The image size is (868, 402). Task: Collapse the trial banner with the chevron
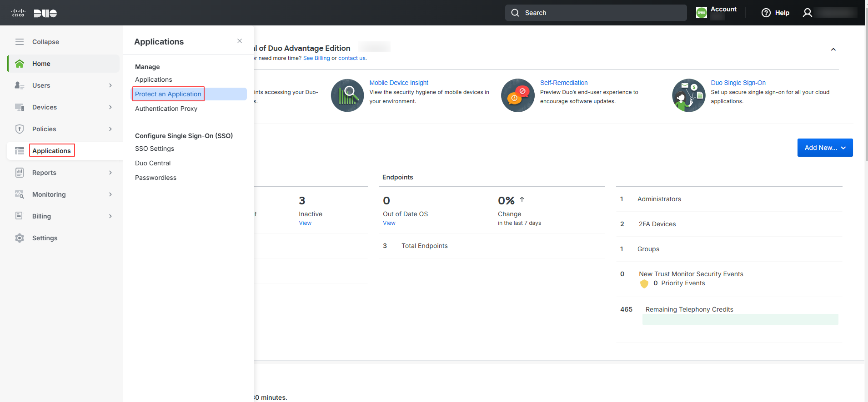pos(833,50)
